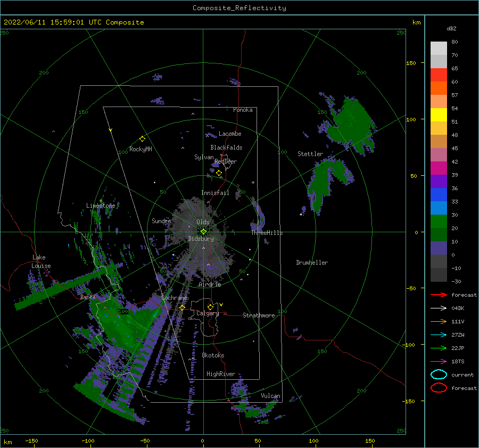The height and width of the screenshot is (448, 479).
Task: Click the RockyMH label
Action: pyautogui.click(x=141, y=149)
